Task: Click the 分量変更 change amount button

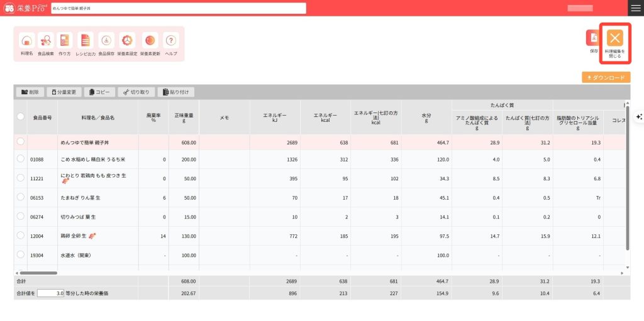Action: tap(64, 92)
